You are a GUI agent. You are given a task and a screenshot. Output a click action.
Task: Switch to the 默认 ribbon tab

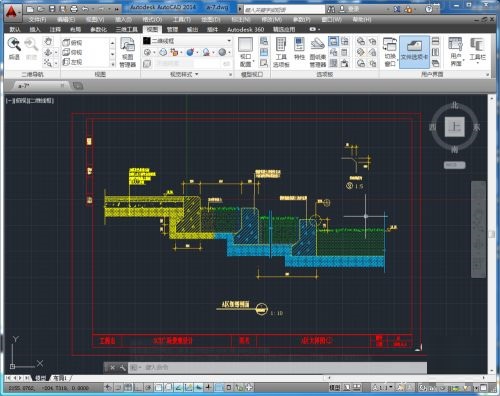[x=14, y=29]
